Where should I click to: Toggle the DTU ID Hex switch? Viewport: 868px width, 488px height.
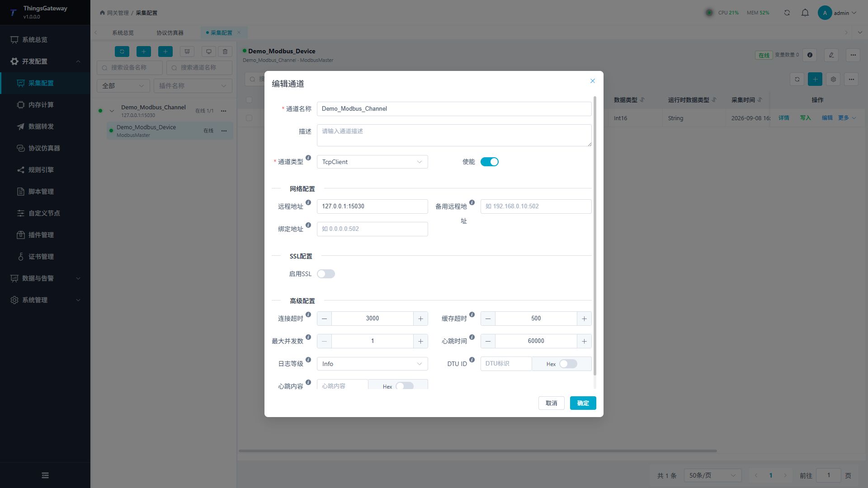pyautogui.click(x=568, y=364)
